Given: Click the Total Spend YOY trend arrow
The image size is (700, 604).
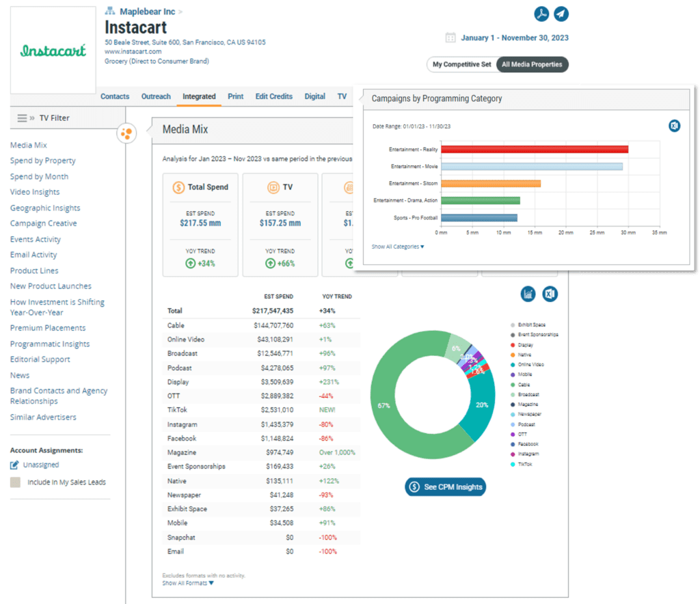Looking at the screenshot, I should [190, 264].
